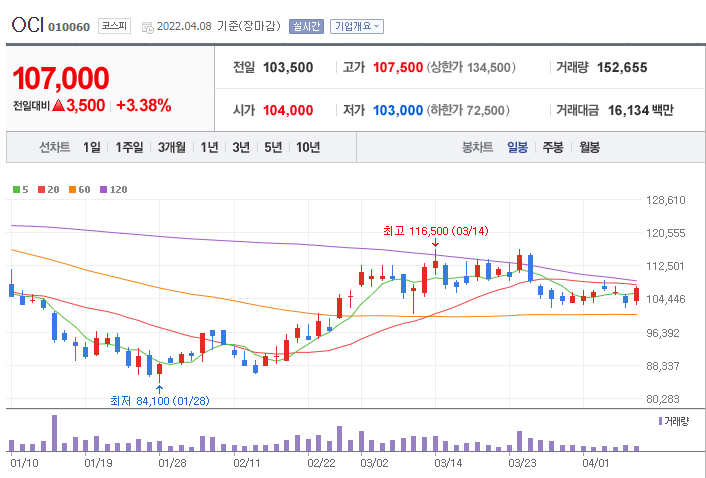Select the 10년 line chart tab
This screenshot has width=706, height=478.
(308, 147)
